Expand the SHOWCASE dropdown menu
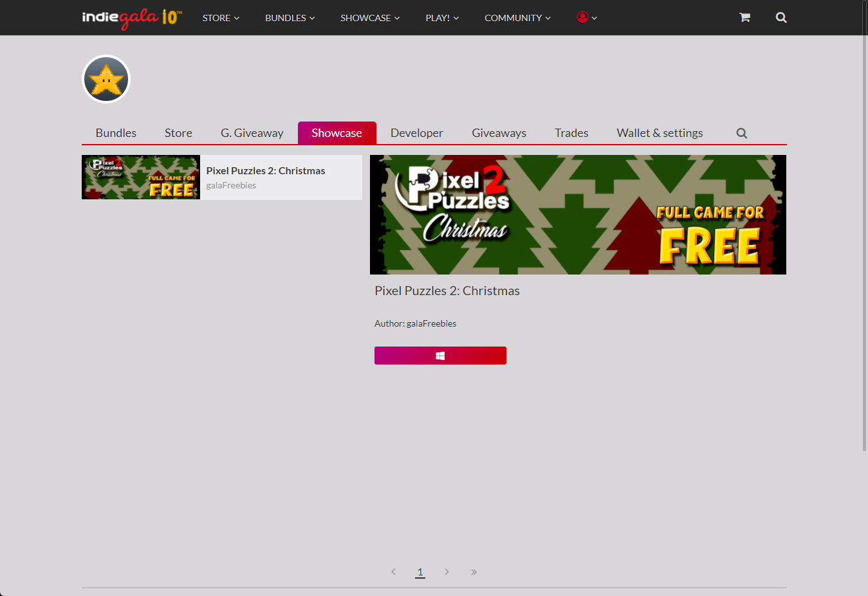The image size is (868, 596). 370,18
